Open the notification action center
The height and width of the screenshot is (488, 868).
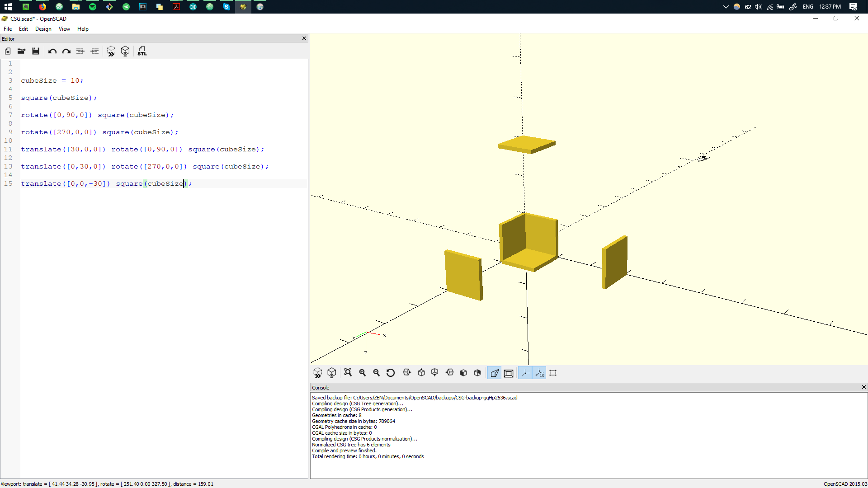tap(853, 7)
